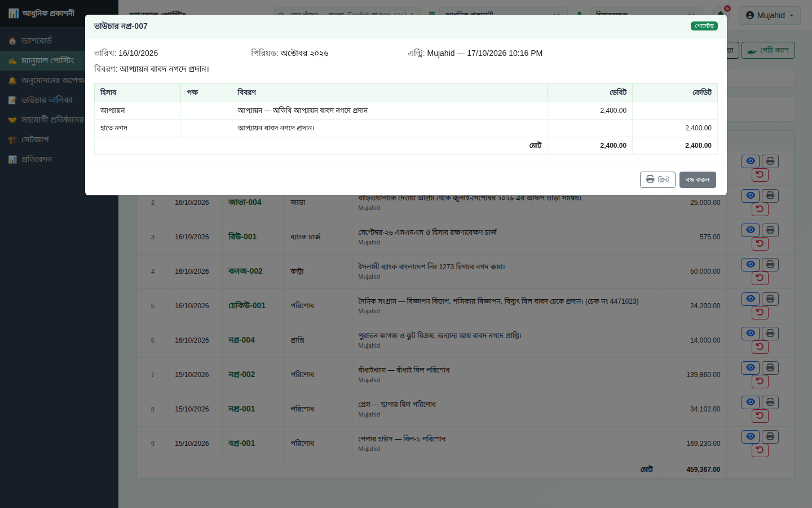View voucher কনজ-002 with eye icon
Screen dimensions: 812x508
tap(751, 265)
